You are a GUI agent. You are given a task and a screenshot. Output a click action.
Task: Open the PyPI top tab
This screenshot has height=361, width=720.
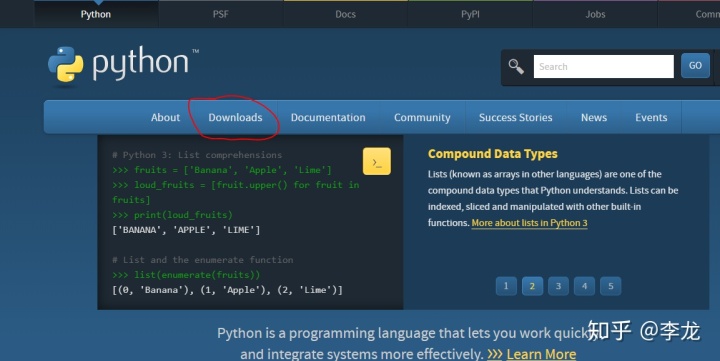(470, 14)
